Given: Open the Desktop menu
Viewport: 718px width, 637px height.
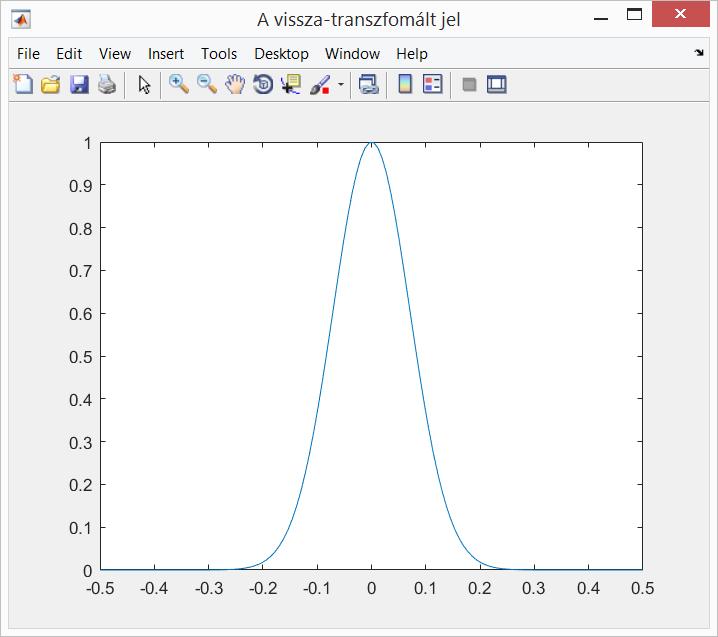Looking at the screenshot, I should tap(281, 54).
